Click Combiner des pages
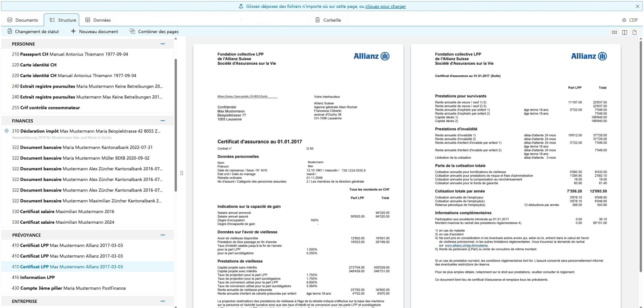Viewport: 644px width, 308px height. click(x=154, y=31)
